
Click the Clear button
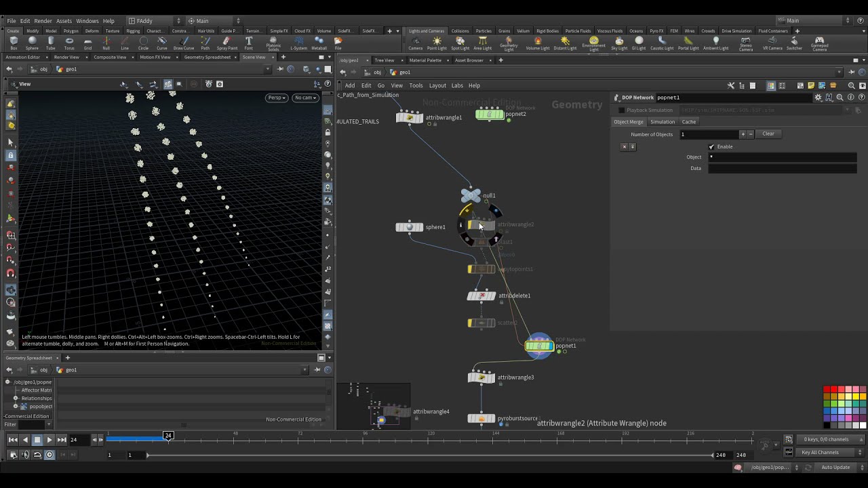pyautogui.click(x=768, y=134)
